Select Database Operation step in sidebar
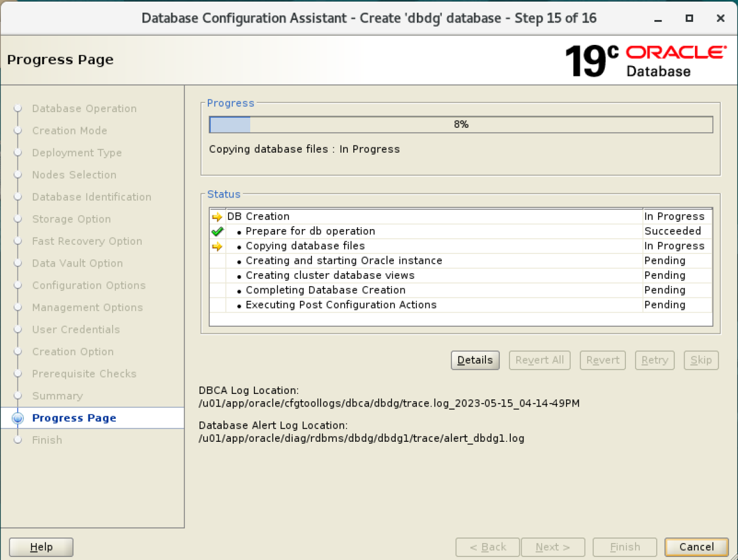The image size is (738, 560). (x=84, y=108)
